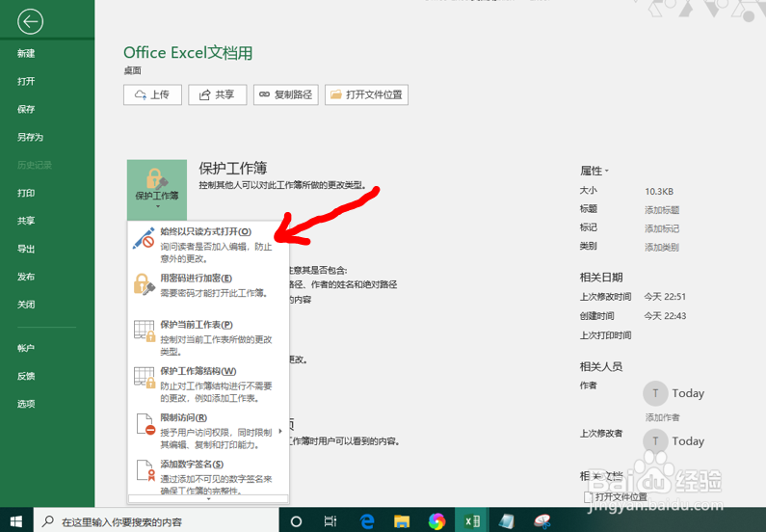Expand the 保护工作簿 dropdown button
The width and height of the screenshot is (766, 532).
click(x=157, y=190)
